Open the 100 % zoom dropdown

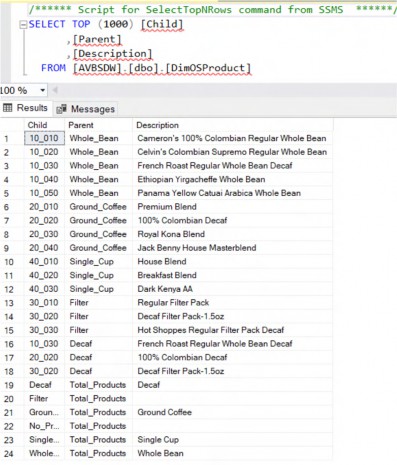click(x=43, y=90)
